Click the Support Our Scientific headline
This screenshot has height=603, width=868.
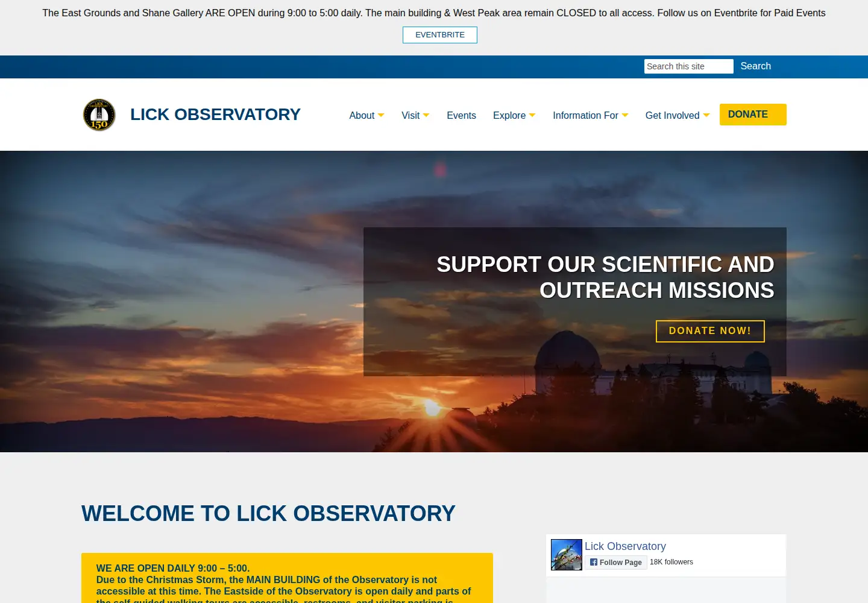coord(605,277)
